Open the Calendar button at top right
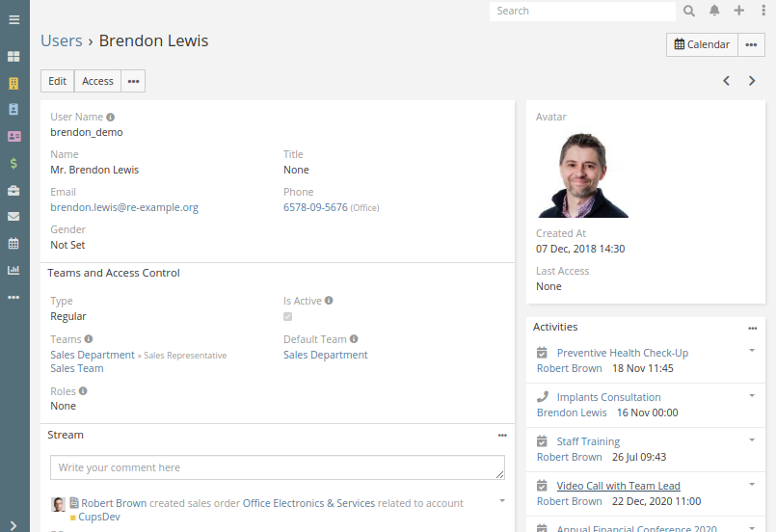Viewport: 776px width, 532px height. [x=702, y=44]
